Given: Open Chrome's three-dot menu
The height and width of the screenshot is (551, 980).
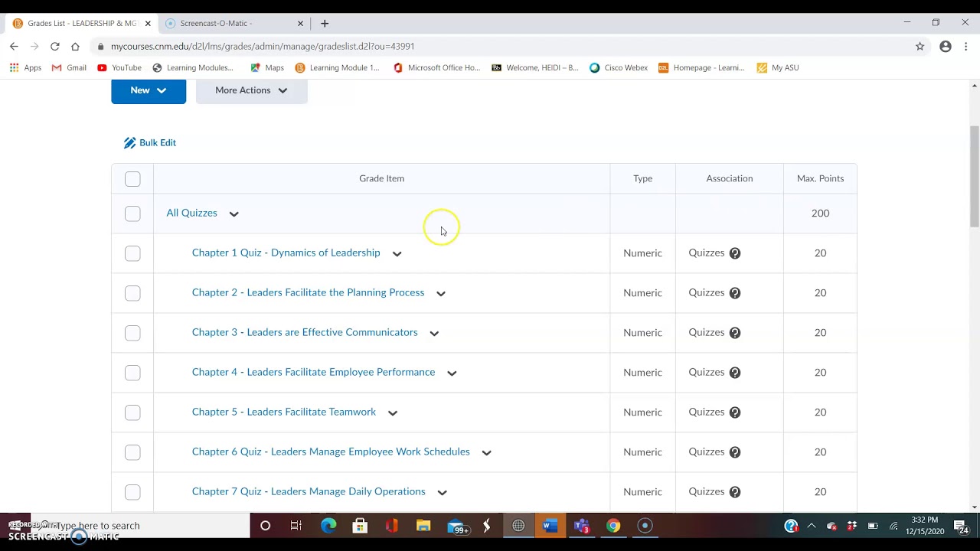Looking at the screenshot, I should pos(965,46).
